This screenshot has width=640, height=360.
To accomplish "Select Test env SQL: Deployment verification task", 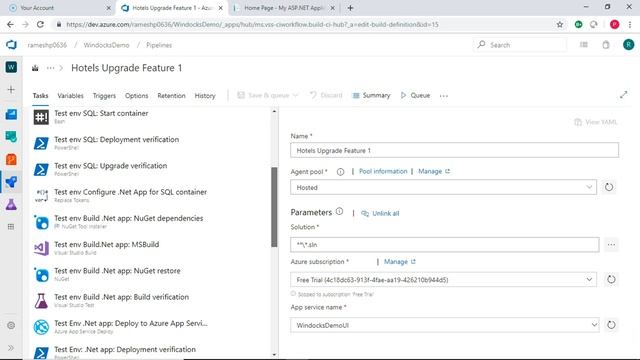I will [151, 143].
